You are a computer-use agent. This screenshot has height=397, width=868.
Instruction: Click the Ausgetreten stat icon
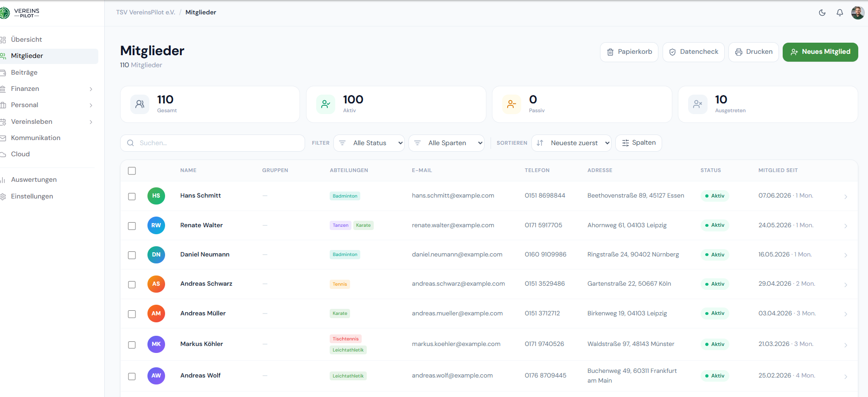click(697, 104)
